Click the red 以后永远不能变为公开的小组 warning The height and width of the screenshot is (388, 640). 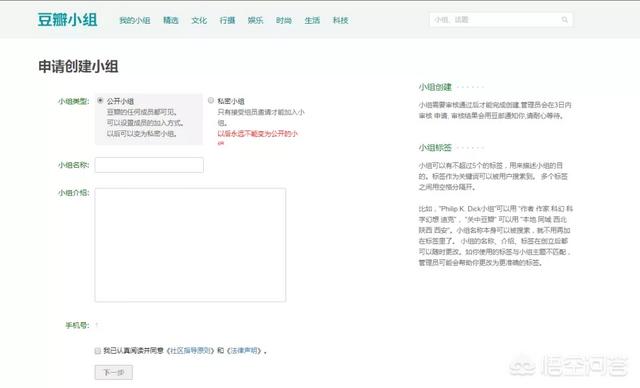pyautogui.click(x=258, y=138)
